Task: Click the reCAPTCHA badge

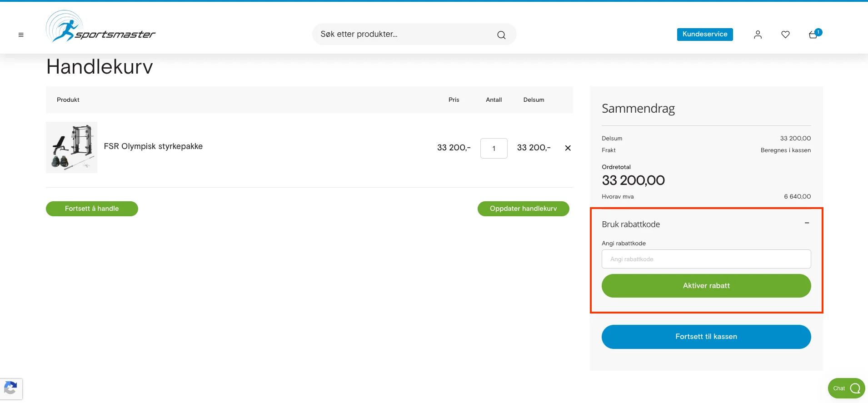Action: [11, 389]
